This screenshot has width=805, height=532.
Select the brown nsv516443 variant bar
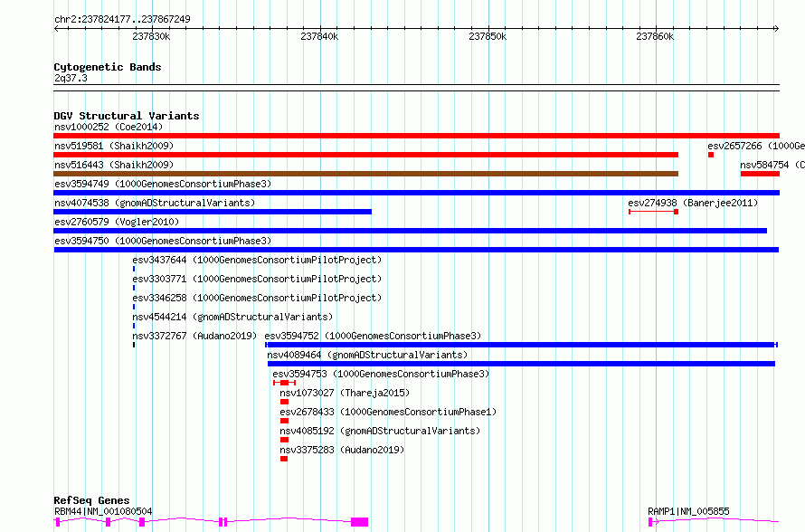point(366,174)
